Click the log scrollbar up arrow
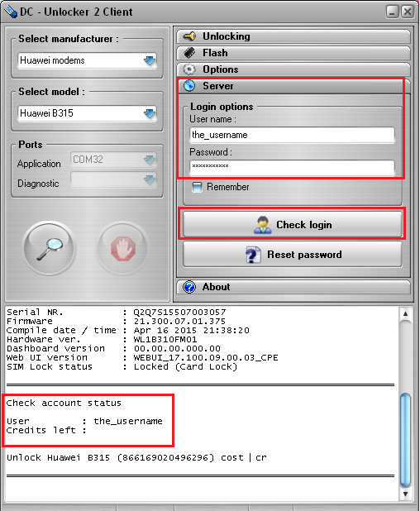This screenshot has height=511, width=420. (x=405, y=313)
